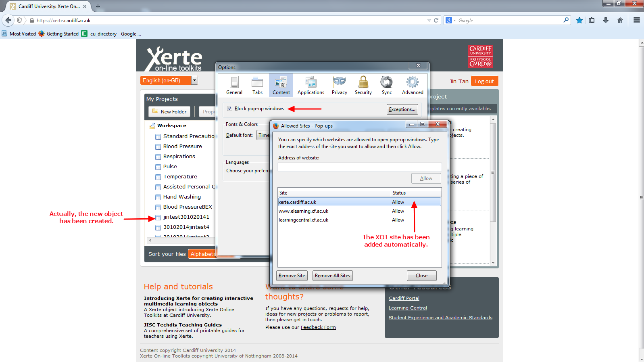Open Cardiff Portal link
Viewport: 644px width, 362px height.
(404, 298)
